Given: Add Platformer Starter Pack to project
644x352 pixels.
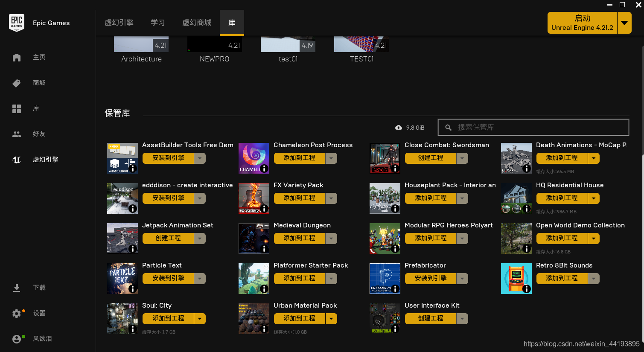Looking at the screenshot, I should click(300, 279).
